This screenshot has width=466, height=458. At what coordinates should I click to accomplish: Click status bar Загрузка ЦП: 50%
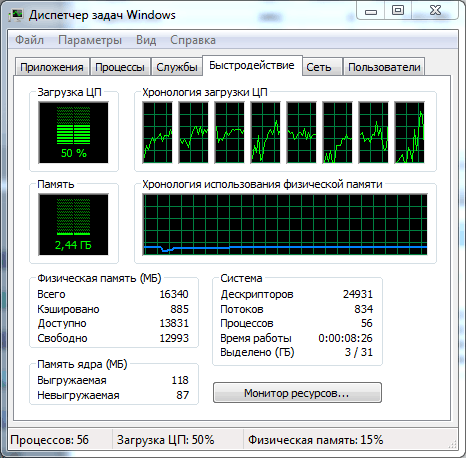[165, 440]
